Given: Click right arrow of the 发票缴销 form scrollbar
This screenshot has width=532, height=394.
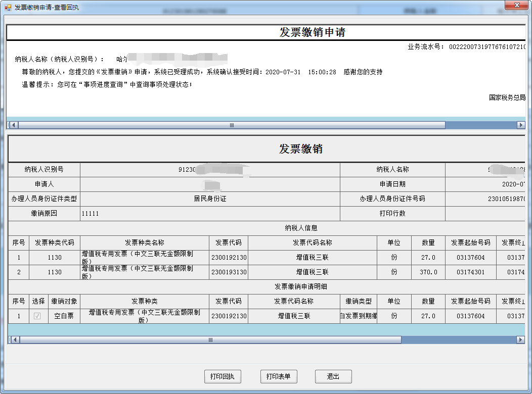Looking at the screenshot, I should point(520,340).
